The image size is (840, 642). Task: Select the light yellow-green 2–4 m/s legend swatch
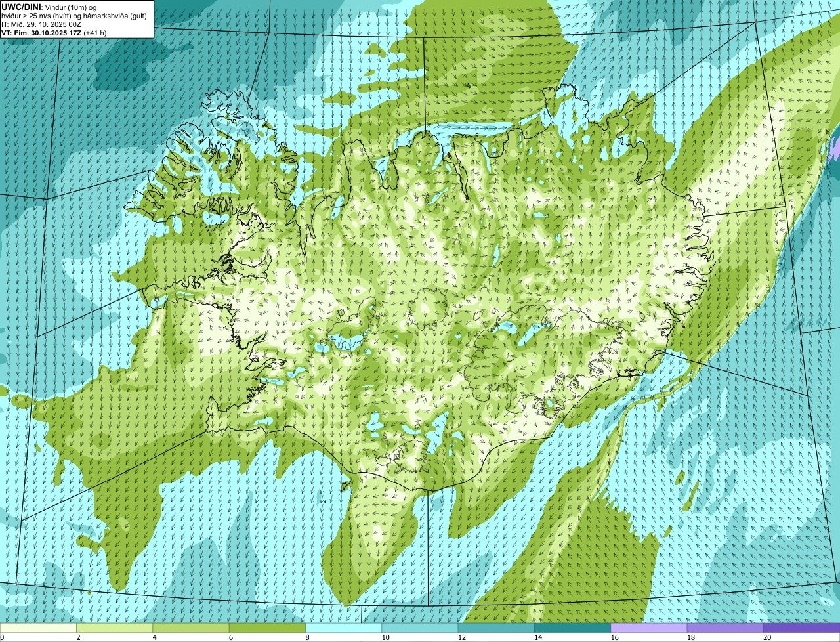(x=114, y=628)
